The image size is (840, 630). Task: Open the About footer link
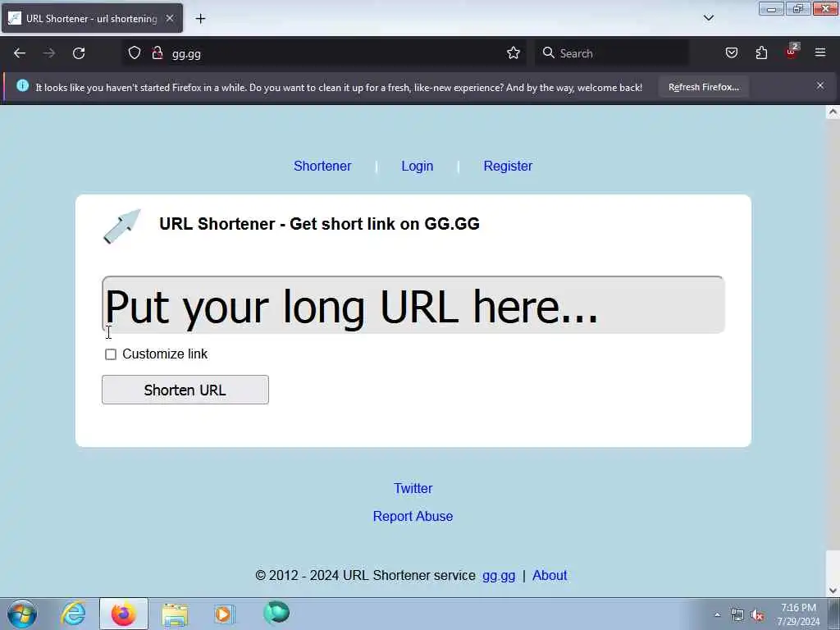tap(550, 575)
